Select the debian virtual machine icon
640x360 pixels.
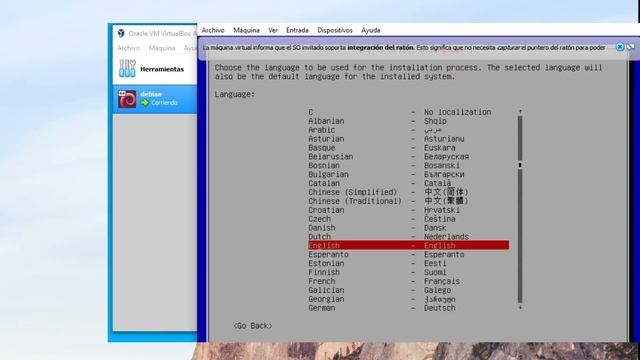pyautogui.click(x=127, y=99)
